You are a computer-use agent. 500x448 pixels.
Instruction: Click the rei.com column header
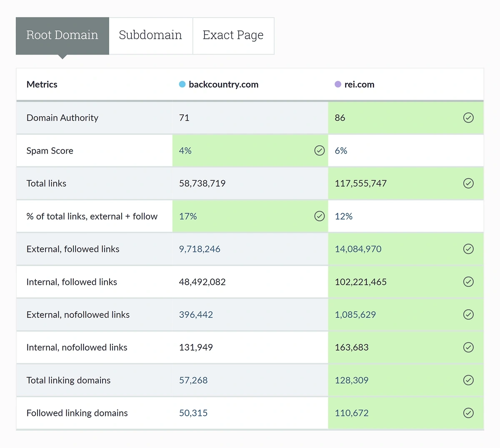click(359, 85)
